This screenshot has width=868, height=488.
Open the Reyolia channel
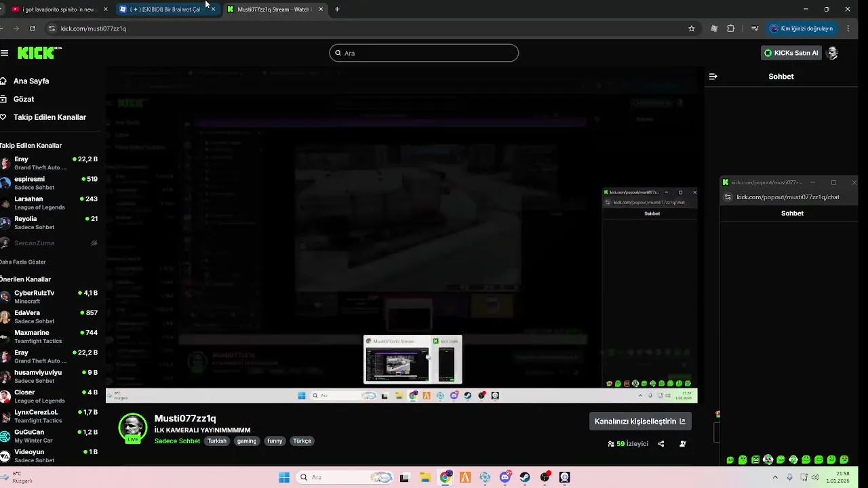point(50,223)
